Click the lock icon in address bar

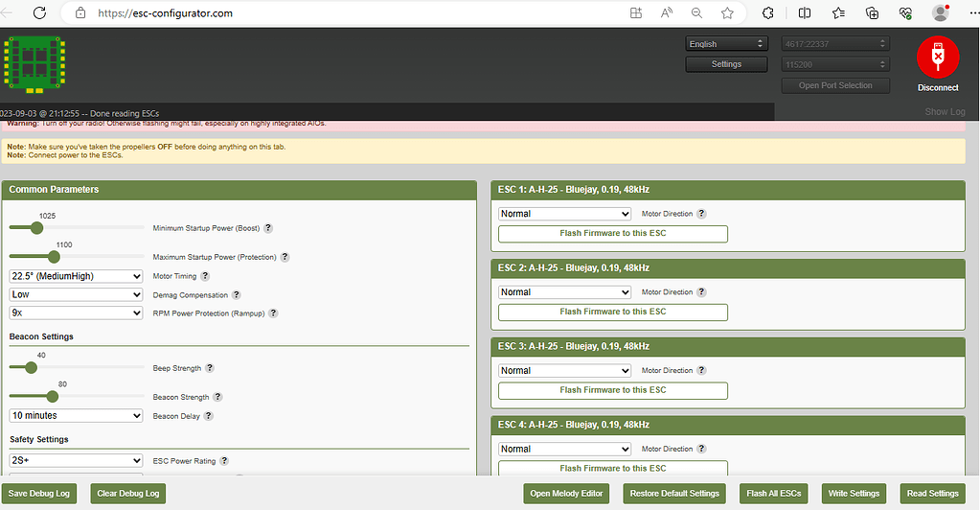point(80,13)
